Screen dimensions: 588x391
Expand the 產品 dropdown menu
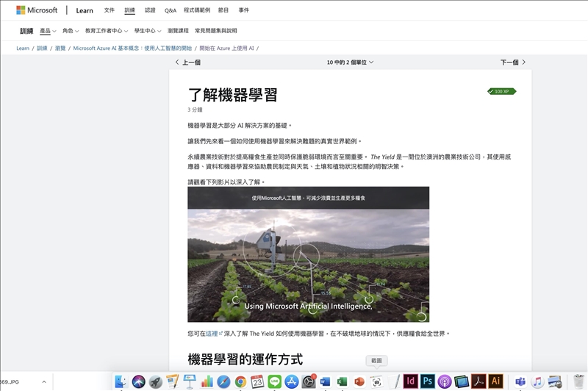[x=48, y=31]
